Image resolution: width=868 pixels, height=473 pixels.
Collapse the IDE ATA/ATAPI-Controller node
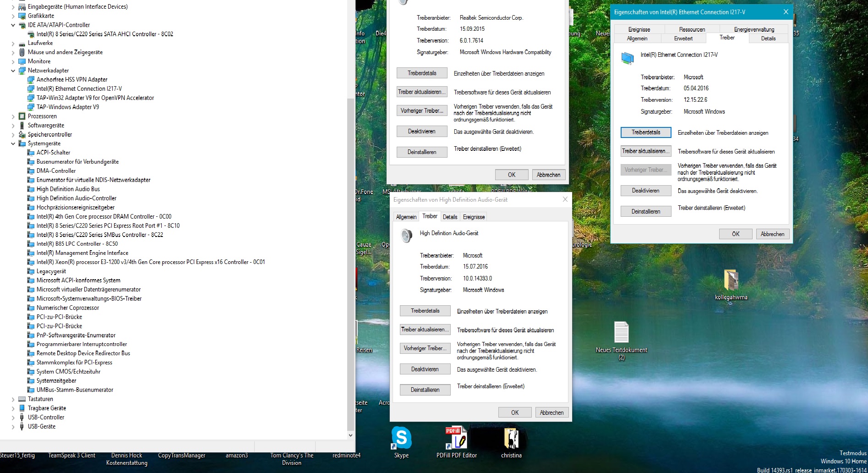point(13,25)
